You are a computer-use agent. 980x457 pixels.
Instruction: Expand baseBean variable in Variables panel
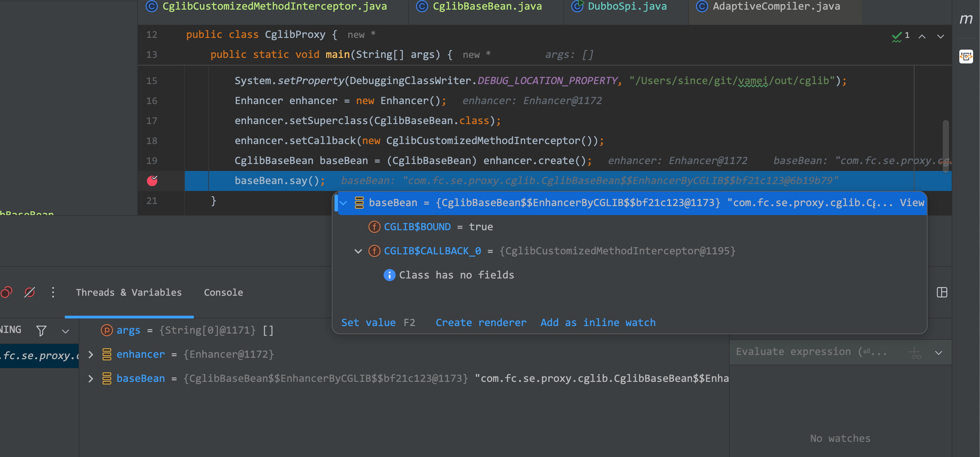point(91,379)
